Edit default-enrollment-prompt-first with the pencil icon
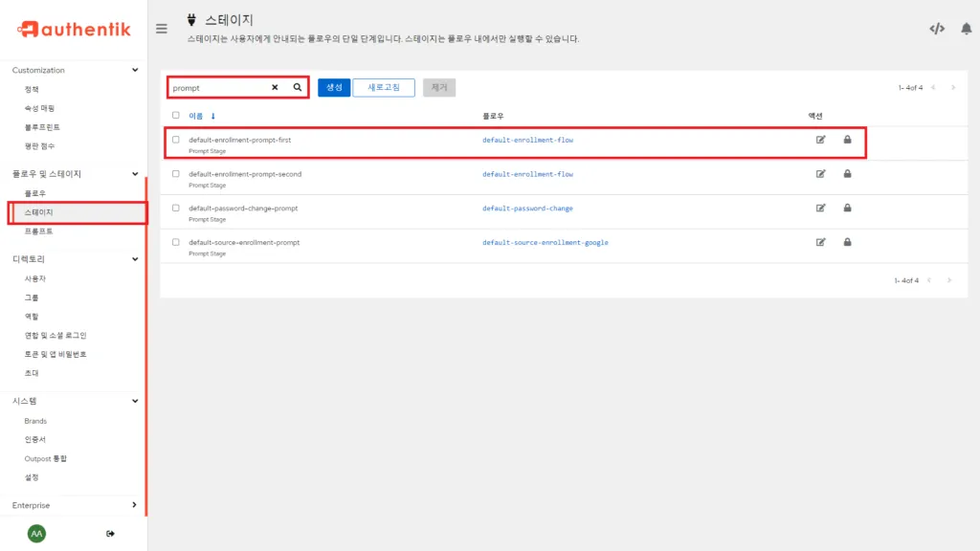The width and height of the screenshot is (980, 551). tap(820, 140)
